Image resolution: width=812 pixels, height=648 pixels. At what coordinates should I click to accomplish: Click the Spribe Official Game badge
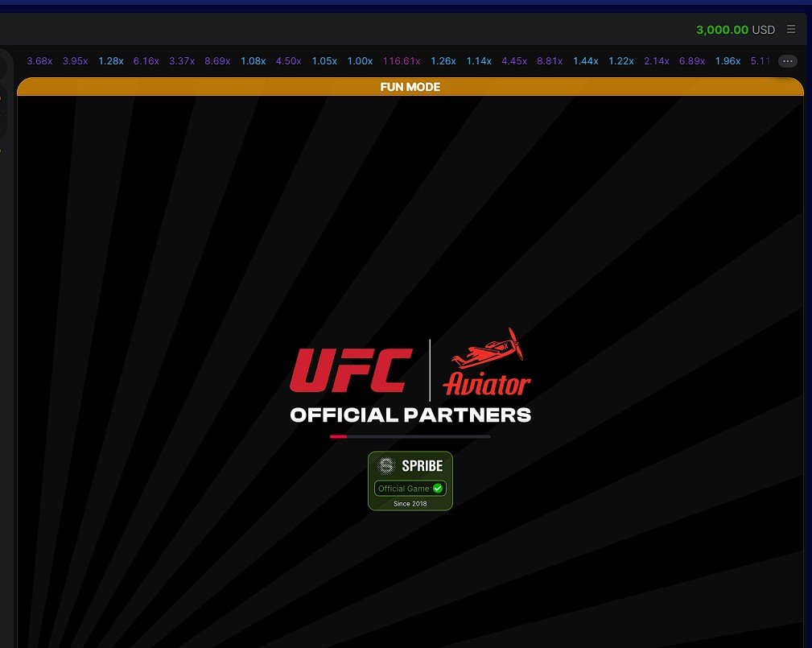tap(410, 481)
